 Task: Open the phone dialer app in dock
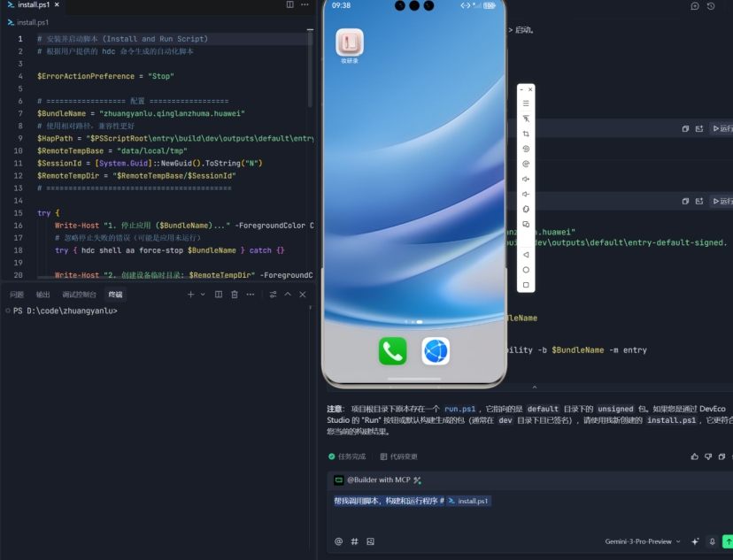pos(392,351)
